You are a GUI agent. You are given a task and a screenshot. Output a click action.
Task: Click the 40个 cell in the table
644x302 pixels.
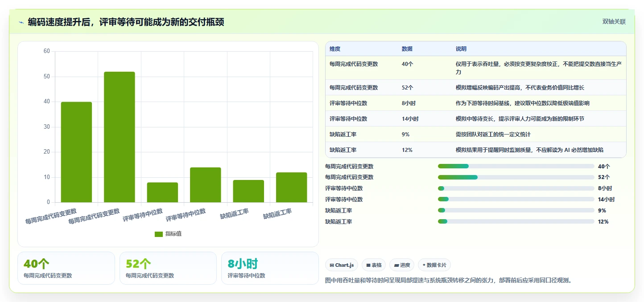(x=408, y=64)
